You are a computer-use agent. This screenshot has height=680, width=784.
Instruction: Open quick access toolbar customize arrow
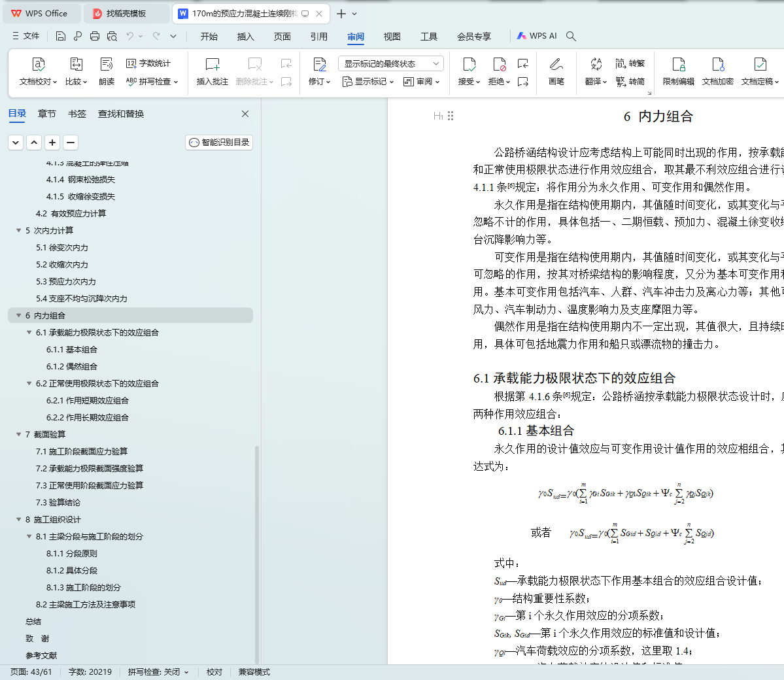tap(173, 36)
